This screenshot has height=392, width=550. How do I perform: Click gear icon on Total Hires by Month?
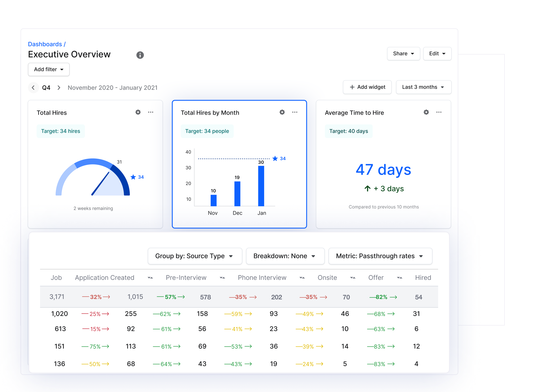coord(282,112)
